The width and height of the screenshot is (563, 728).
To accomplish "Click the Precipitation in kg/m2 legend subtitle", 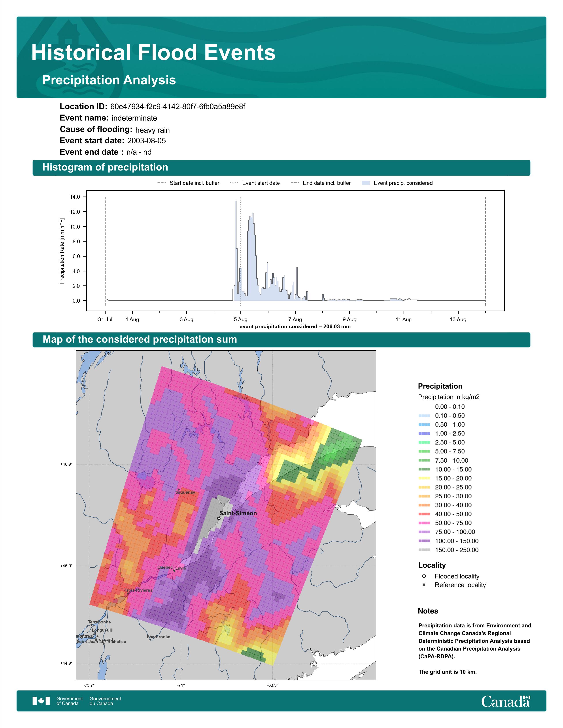I will coord(449,397).
